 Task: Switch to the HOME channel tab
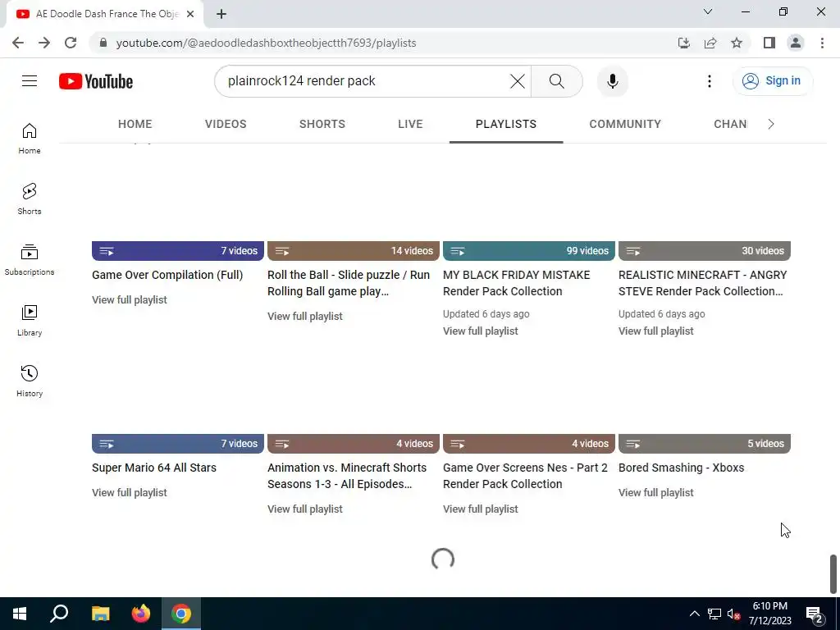coord(135,125)
